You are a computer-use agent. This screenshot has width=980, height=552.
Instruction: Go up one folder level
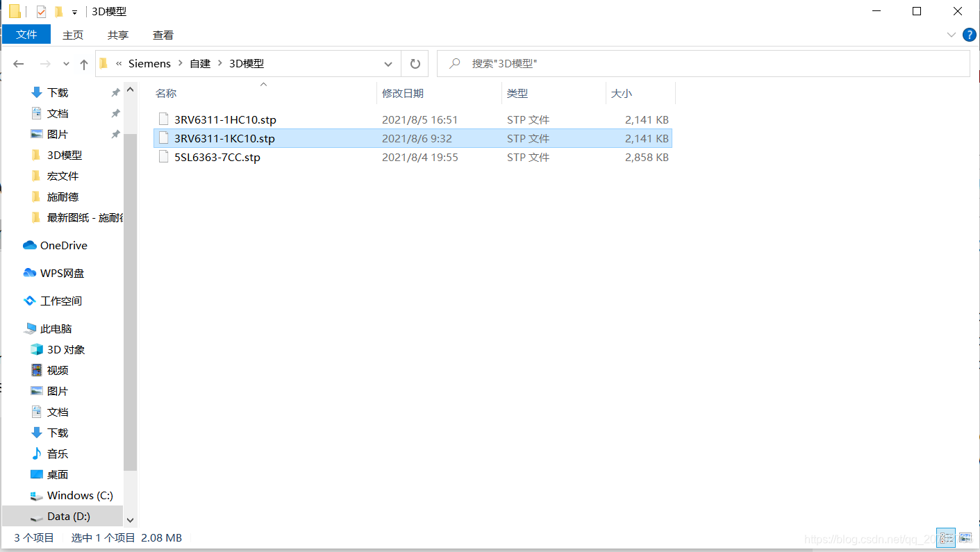(x=84, y=64)
